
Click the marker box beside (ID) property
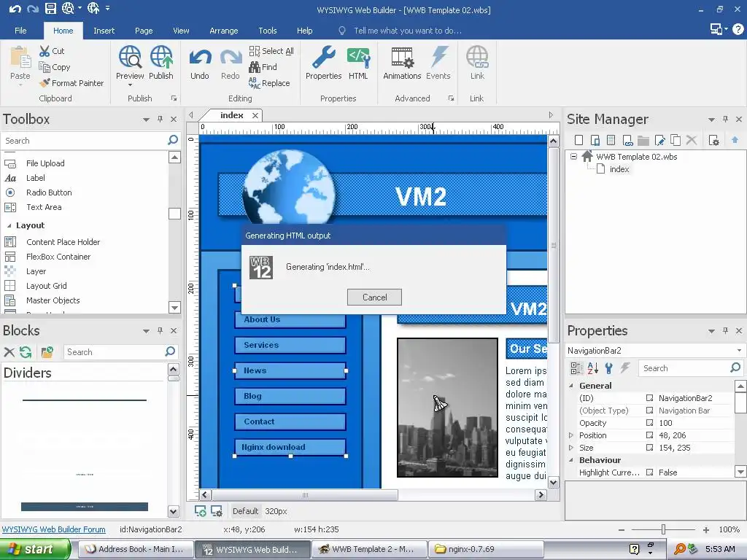tap(649, 397)
